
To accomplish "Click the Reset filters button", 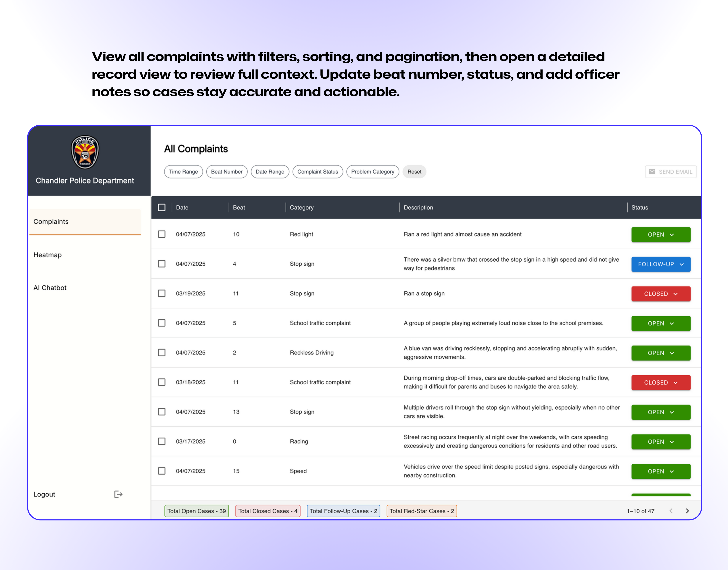I will tap(414, 172).
